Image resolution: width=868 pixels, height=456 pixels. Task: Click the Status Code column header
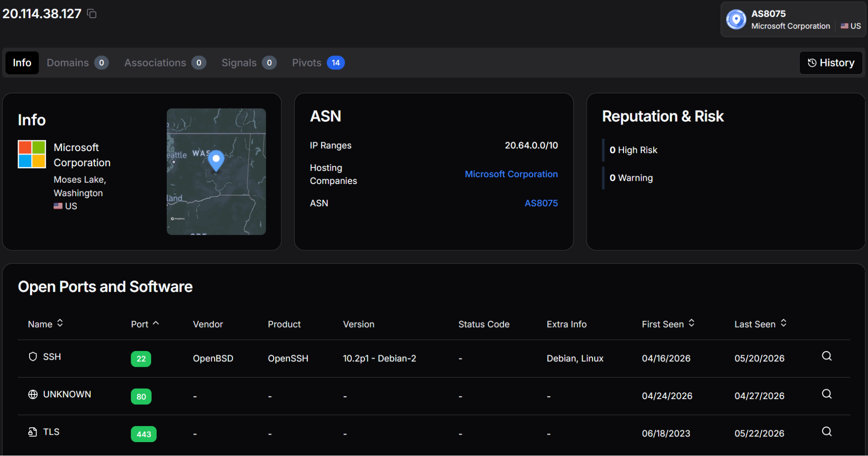coord(484,324)
